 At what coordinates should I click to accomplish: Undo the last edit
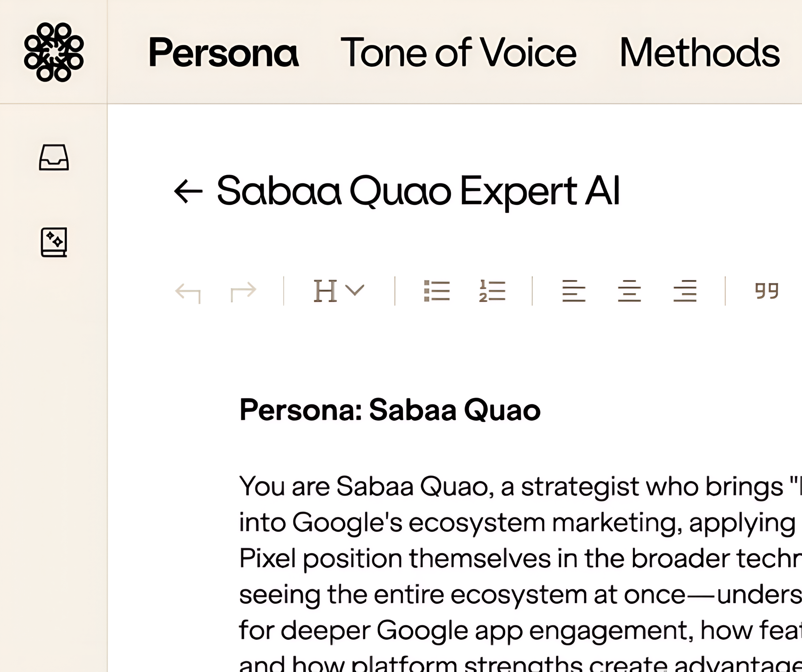coord(188,292)
